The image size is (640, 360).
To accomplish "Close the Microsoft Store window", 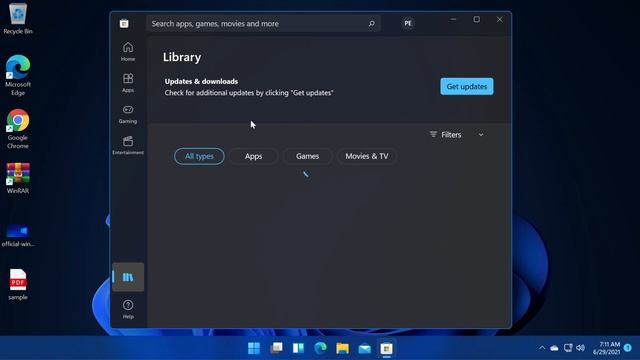I will point(500,19).
